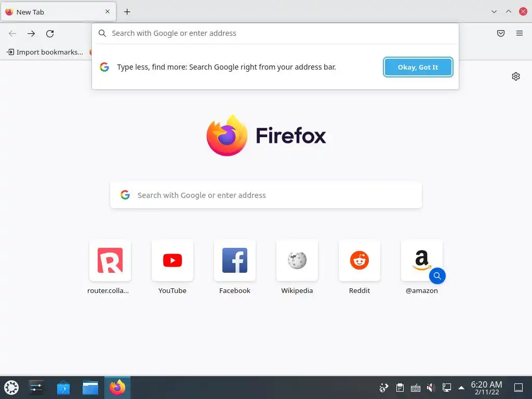The width and height of the screenshot is (532, 399).
Task: Select the New Tab tab
Action: click(58, 12)
